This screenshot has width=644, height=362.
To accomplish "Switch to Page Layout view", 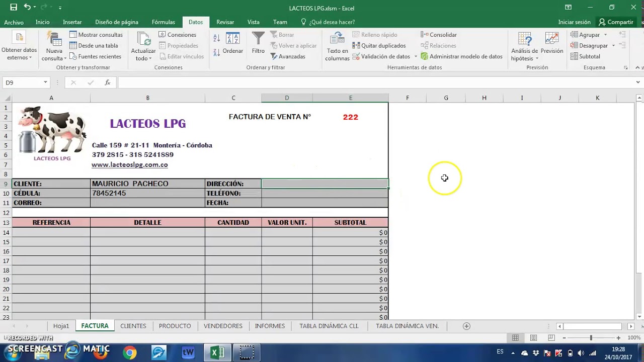I will pos(533,338).
